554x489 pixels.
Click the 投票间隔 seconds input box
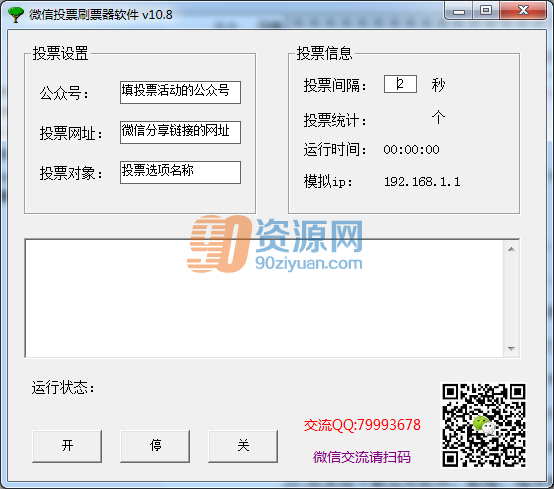pyautogui.click(x=400, y=84)
